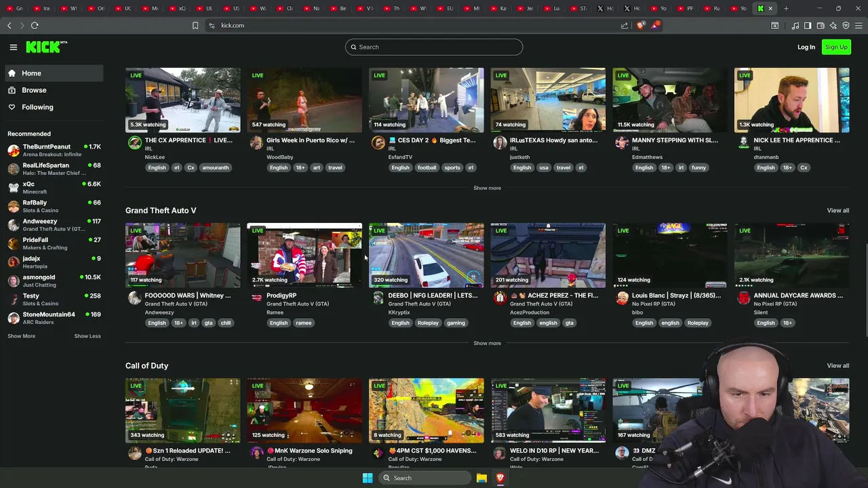Click the Windows Start button
Screen dimensions: 868x488
pyautogui.click(x=367, y=478)
